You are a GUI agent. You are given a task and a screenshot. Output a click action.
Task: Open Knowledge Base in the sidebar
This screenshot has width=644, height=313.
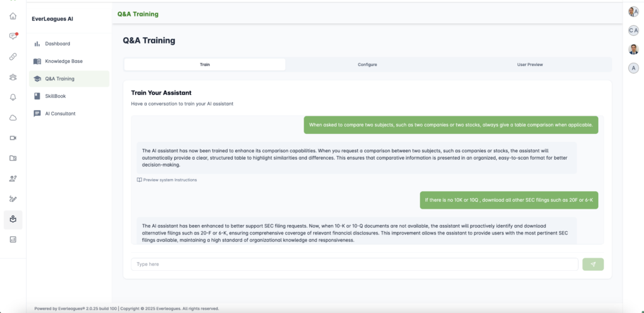pos(64,61)
